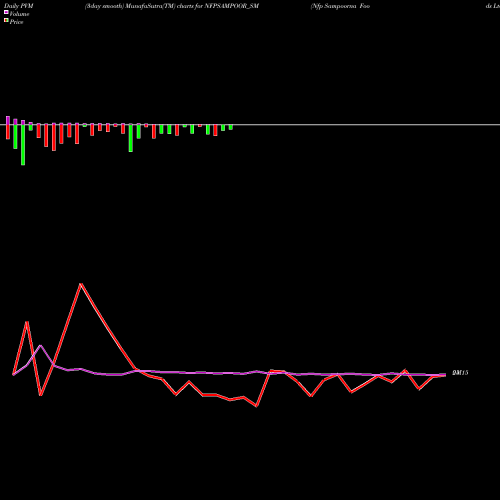
Task: Click the red-green Price legend swatch
Action: pos(6,20)
